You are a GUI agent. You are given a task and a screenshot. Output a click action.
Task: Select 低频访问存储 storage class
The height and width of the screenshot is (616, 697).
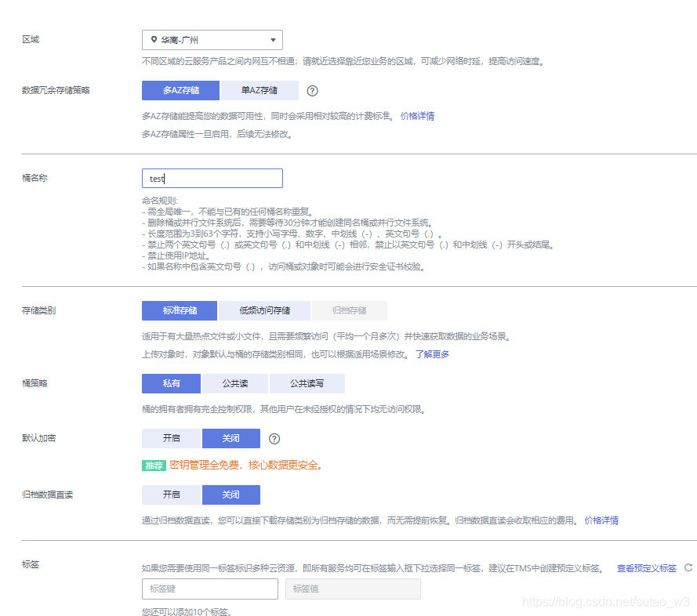pos(264,310)
